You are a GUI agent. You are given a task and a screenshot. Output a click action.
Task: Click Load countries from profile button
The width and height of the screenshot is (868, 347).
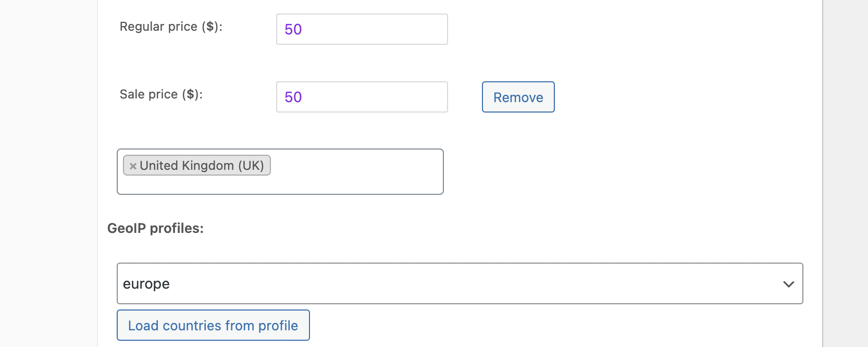(213, 326)
